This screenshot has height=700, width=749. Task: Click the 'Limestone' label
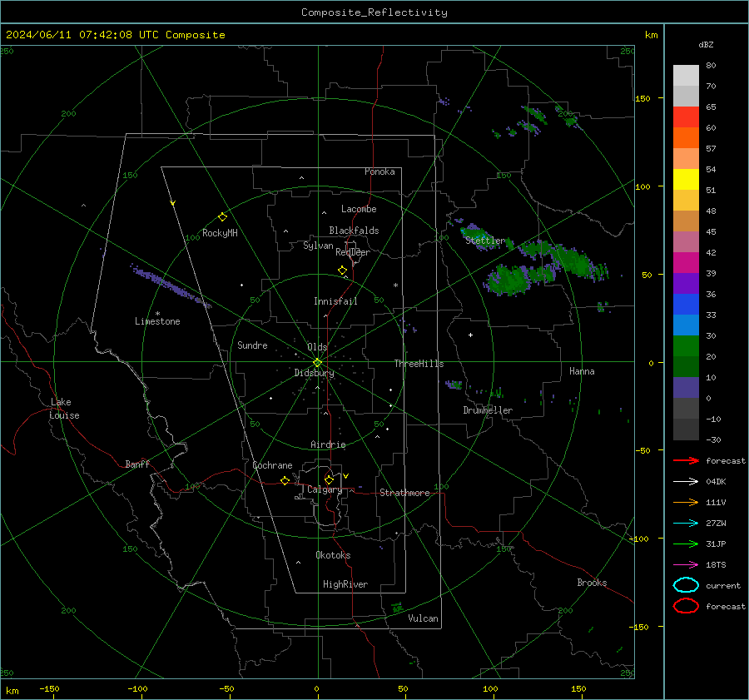click(157, 321)
